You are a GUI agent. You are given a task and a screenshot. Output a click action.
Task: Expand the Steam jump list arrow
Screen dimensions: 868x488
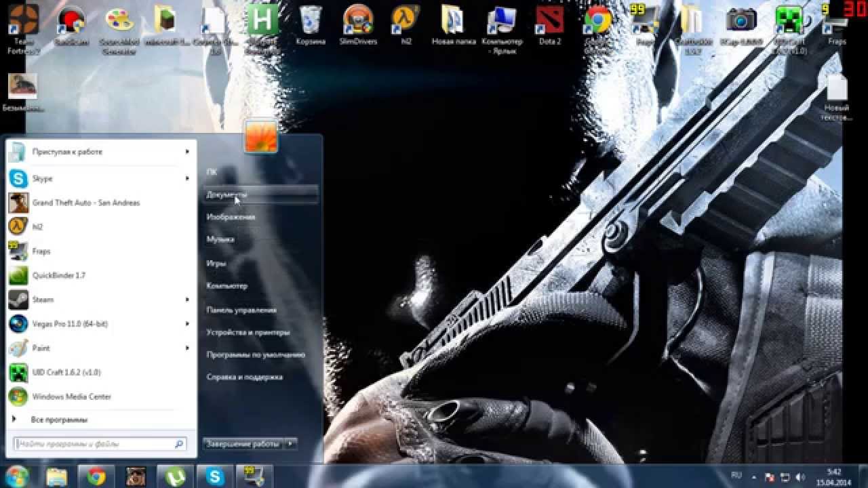[x=187, y=300]
